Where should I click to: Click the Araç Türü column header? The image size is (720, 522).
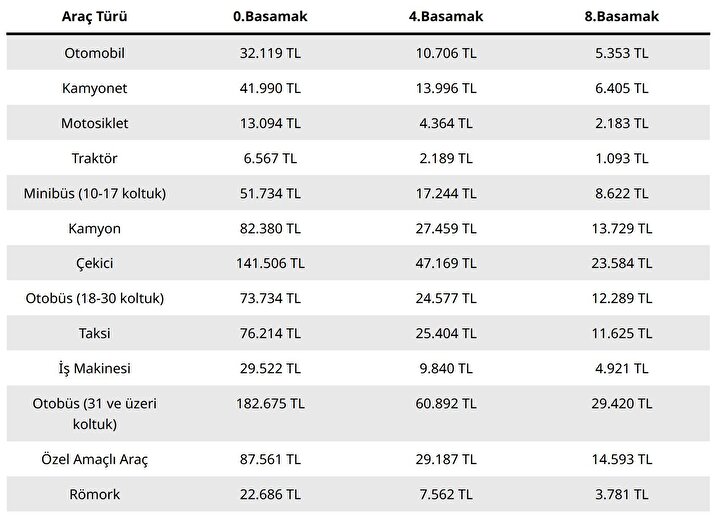coord(95,17)
